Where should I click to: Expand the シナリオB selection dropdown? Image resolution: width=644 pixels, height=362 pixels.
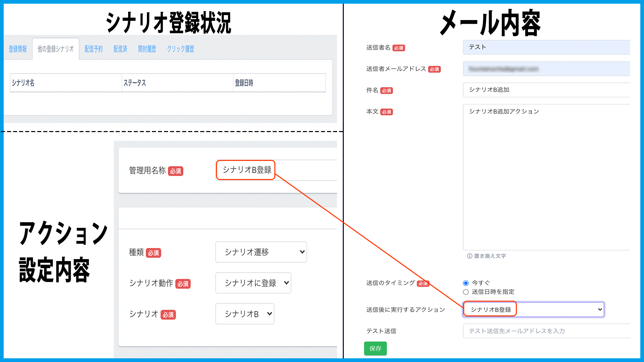245,314
